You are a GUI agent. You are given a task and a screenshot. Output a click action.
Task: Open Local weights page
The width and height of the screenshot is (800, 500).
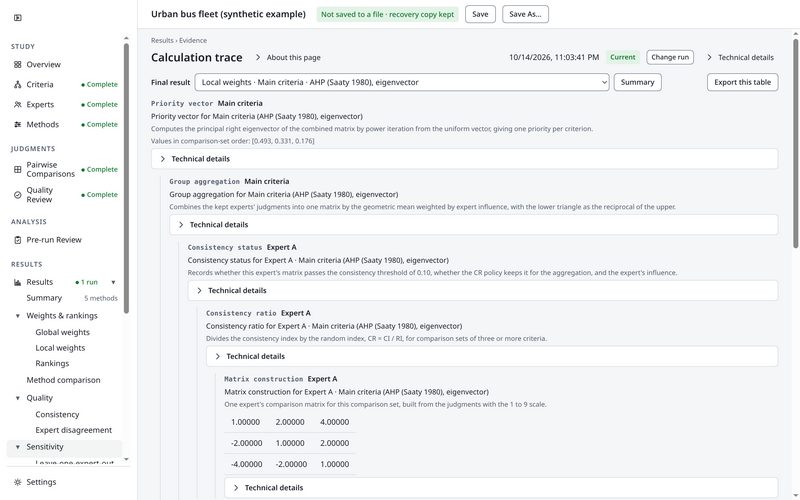click(x=60, y=348)
